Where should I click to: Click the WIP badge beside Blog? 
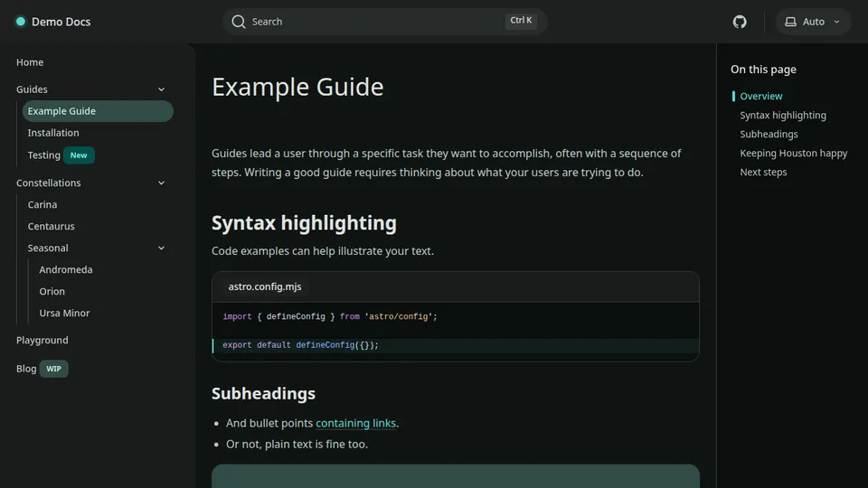53,369
